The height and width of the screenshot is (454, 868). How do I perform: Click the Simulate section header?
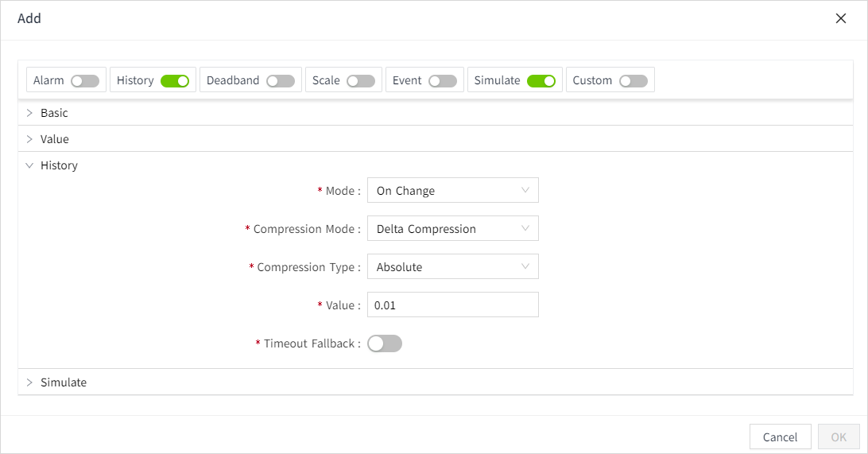tap(64, 382)
